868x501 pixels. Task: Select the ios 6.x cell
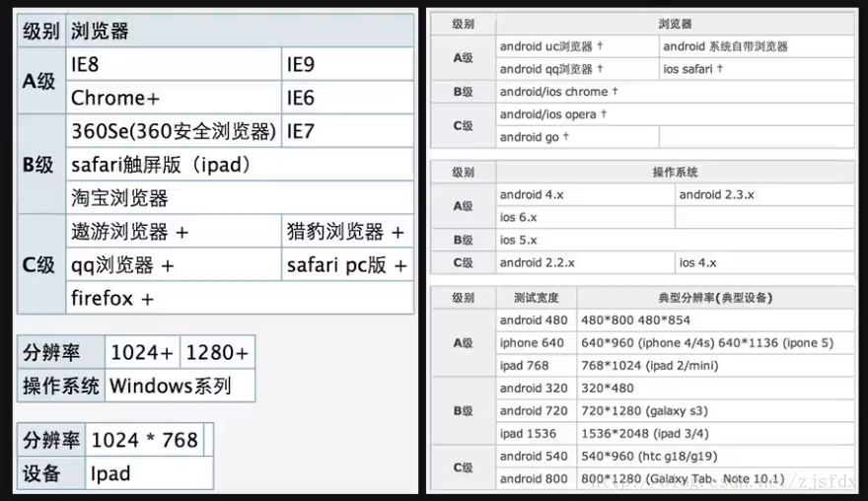point(585,218)
